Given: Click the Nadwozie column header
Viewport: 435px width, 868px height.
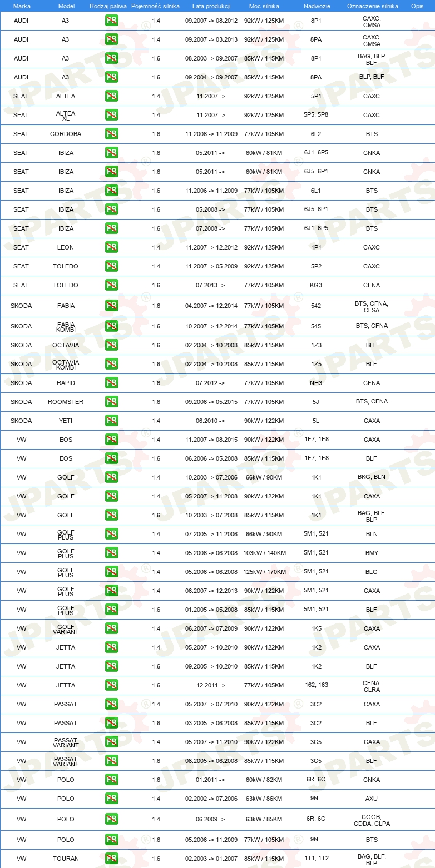Looking at the screenshot, I should (316, 6).
